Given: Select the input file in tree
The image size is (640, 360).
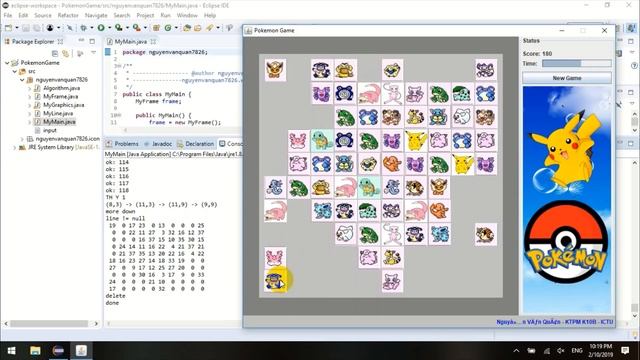Looking at the screenshot, I should point(49,130).
